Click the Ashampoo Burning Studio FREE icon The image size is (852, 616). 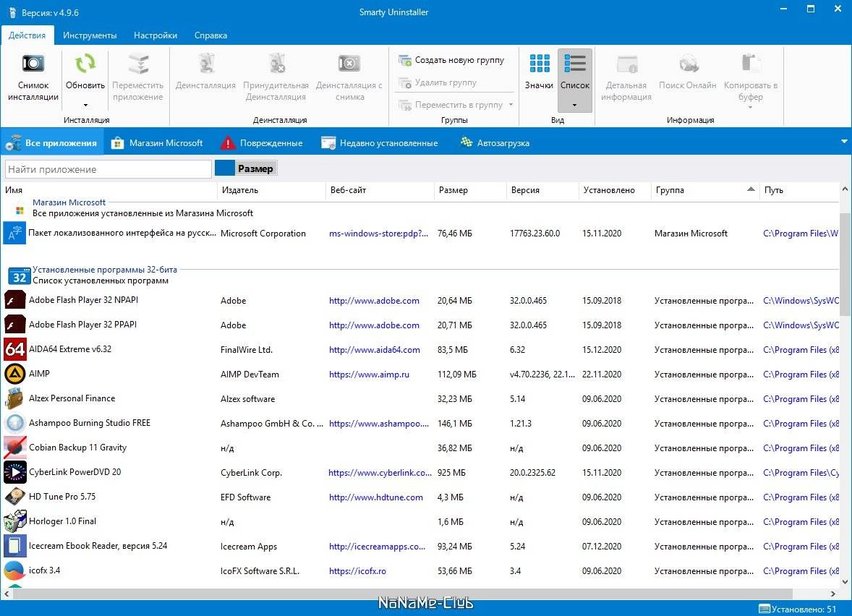pos(14,423)
